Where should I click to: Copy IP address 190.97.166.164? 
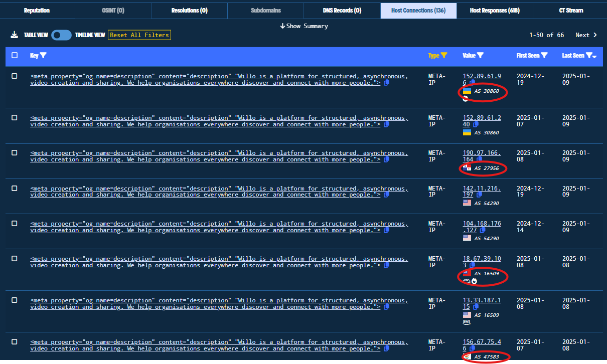[x=479, y=159]
